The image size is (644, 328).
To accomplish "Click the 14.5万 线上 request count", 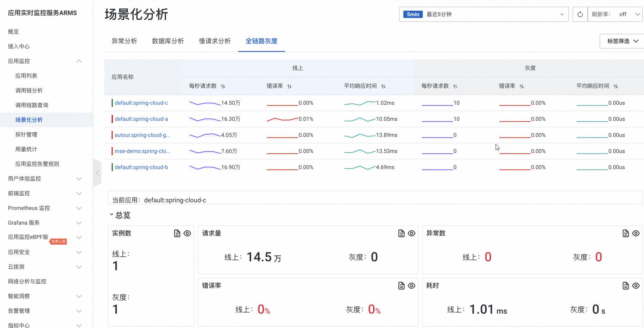I will coord(264,257).
